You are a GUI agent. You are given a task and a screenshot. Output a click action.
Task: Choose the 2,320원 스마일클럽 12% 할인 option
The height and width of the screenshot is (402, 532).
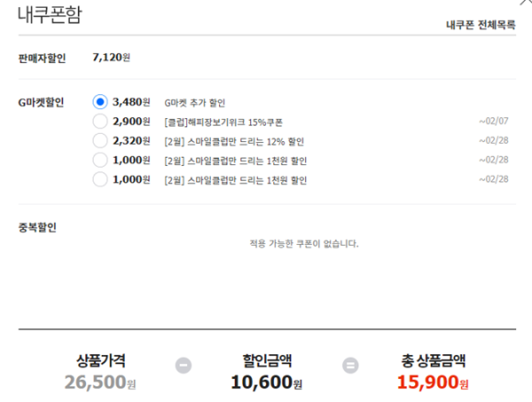coord(100,140)
